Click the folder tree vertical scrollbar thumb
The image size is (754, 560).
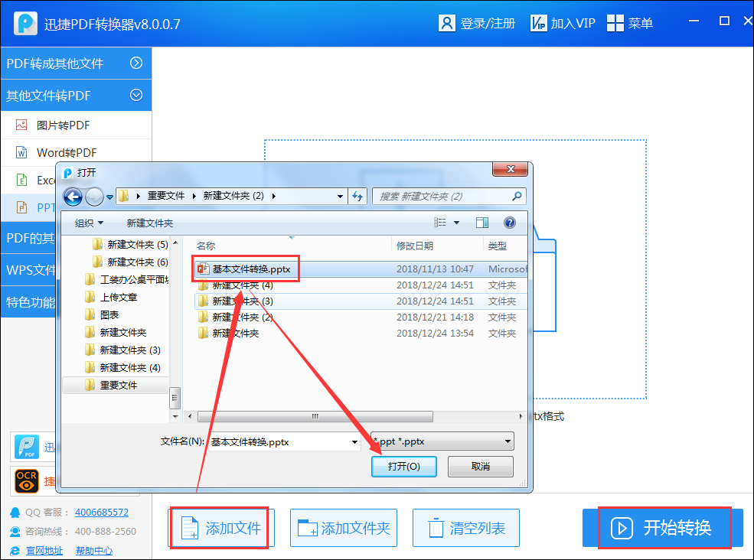pyautogui.click(x=175, y=397)
